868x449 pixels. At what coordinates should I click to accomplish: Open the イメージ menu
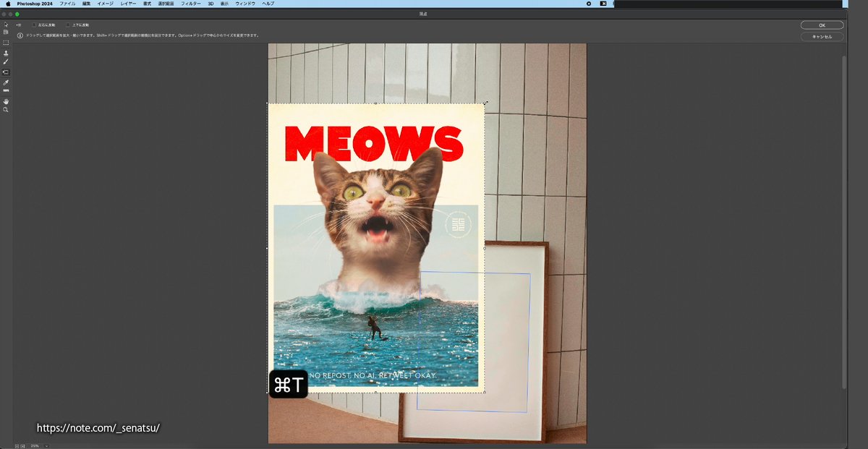pos(106,4)
